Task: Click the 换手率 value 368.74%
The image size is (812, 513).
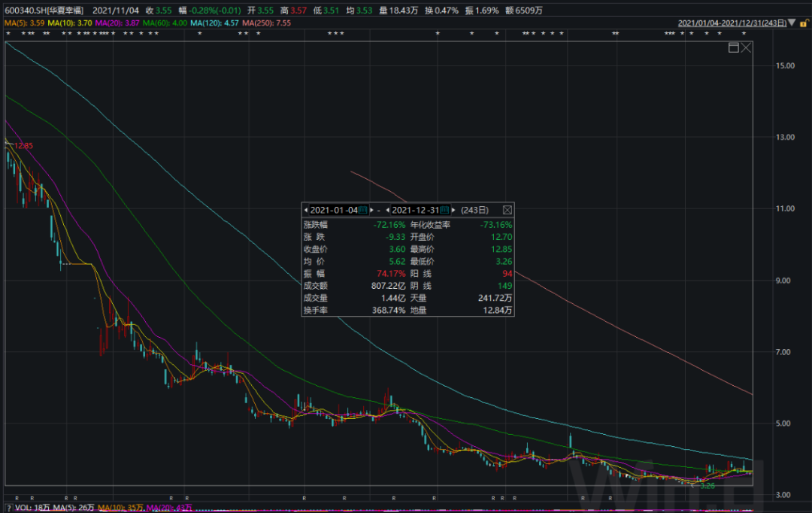Action: pyautogui.click(x=389, y=311)
